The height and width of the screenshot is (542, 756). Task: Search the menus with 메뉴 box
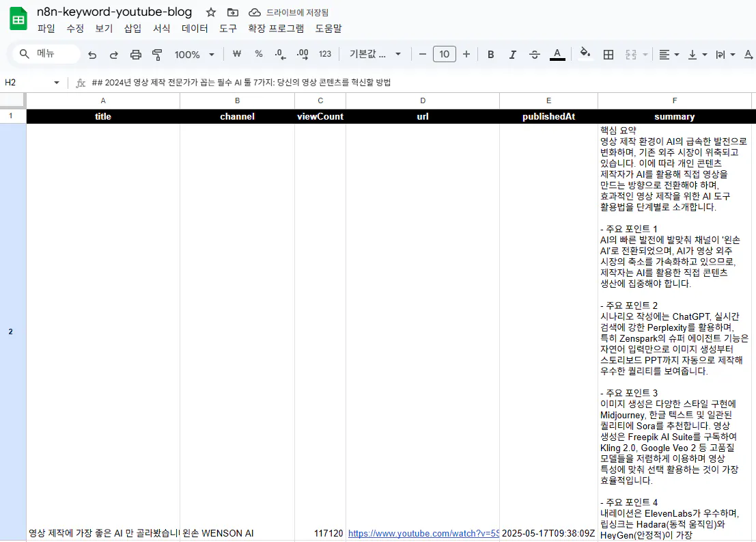click(46, 53)
